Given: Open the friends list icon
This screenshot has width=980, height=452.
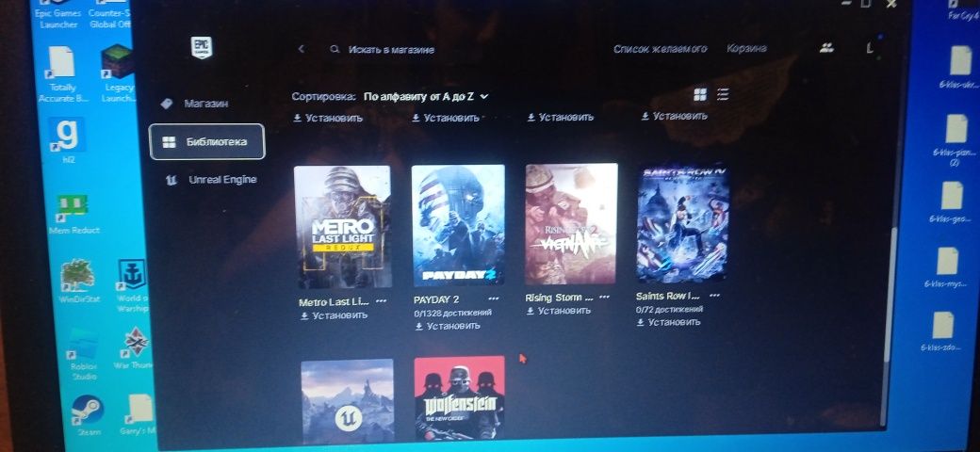Looking at the screenshot, I should pos(827,47).
